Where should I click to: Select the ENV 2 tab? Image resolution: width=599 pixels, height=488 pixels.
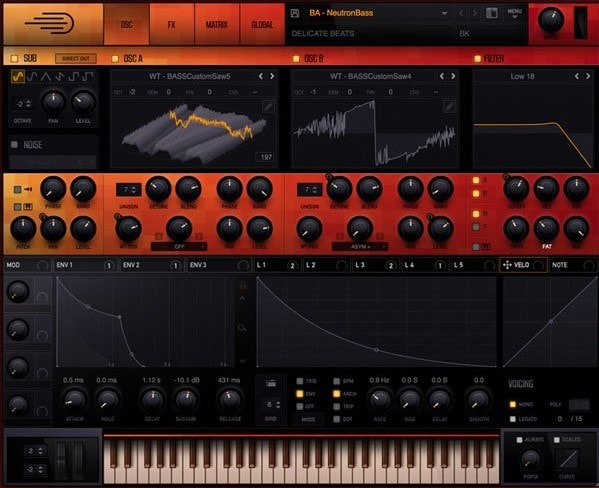pyautogui.click(x=152, y=265)
